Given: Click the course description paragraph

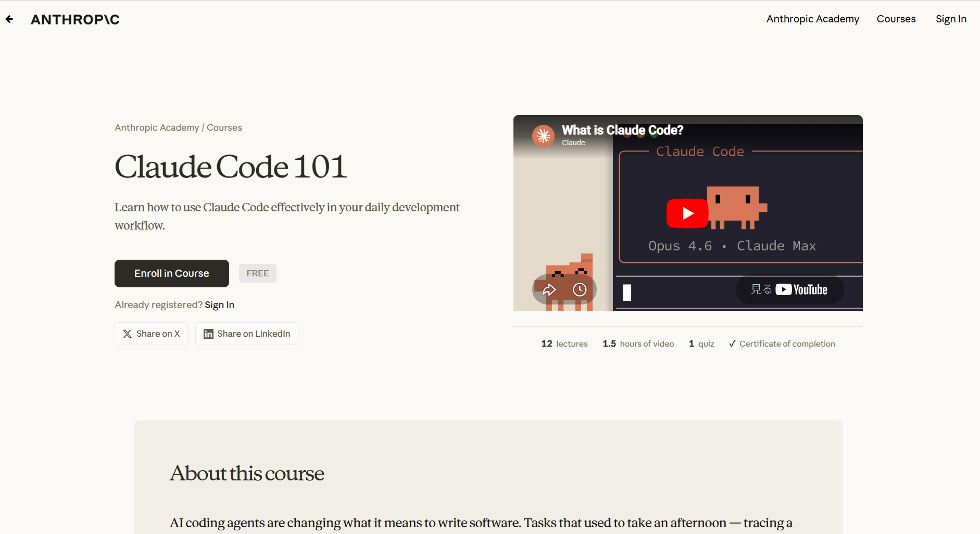Looking at the screenshot, I should click(287, 216).
